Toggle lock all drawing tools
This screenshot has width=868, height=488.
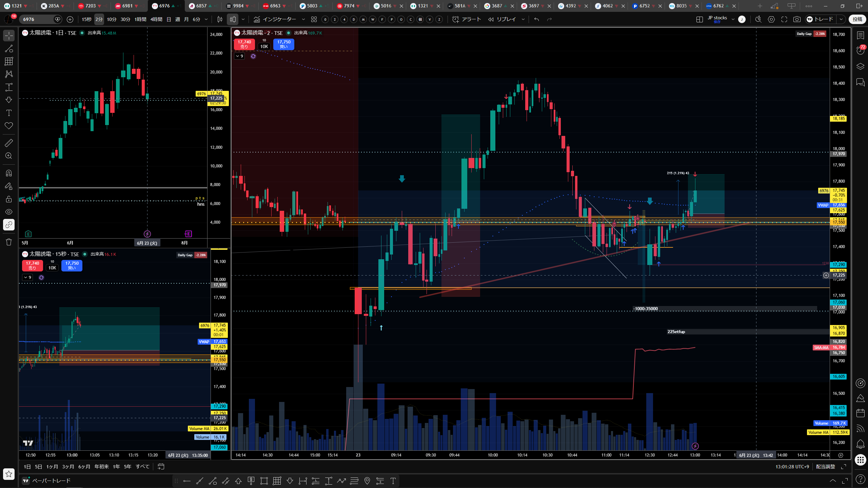pos(9,199)
